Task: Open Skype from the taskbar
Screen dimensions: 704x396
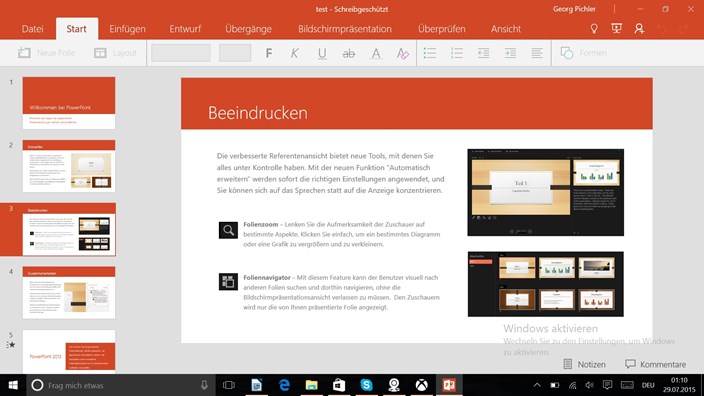Action: (366, 385)
